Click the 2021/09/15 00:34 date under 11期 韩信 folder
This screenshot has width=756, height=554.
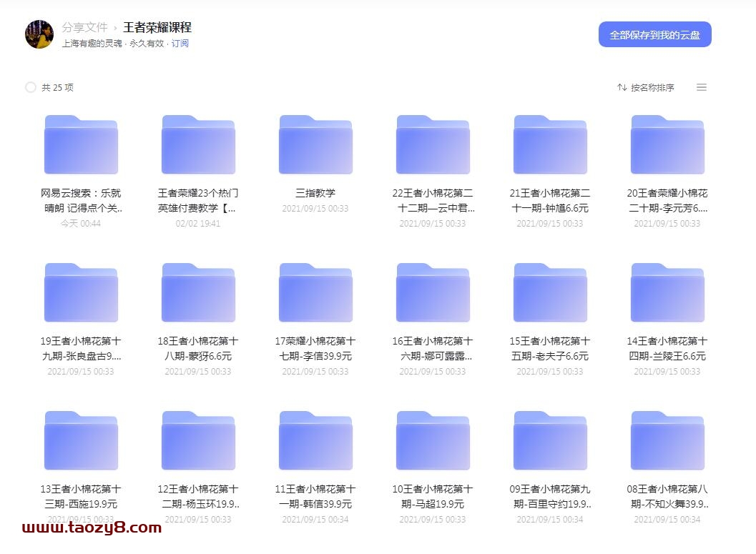tap(315, 519)
